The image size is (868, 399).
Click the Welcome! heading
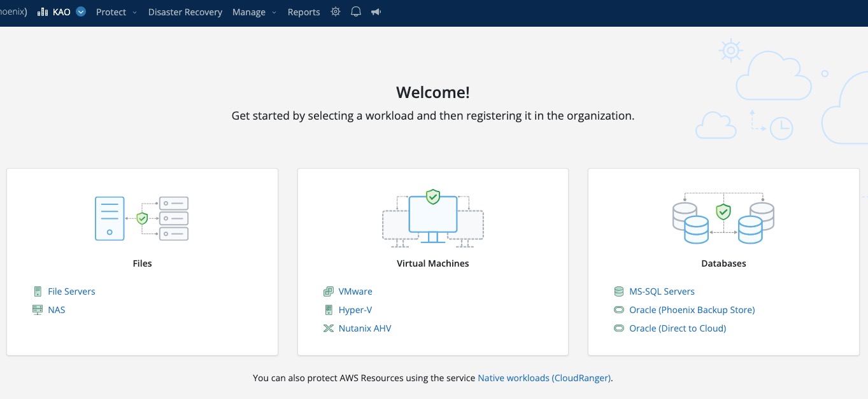point(433,92)
